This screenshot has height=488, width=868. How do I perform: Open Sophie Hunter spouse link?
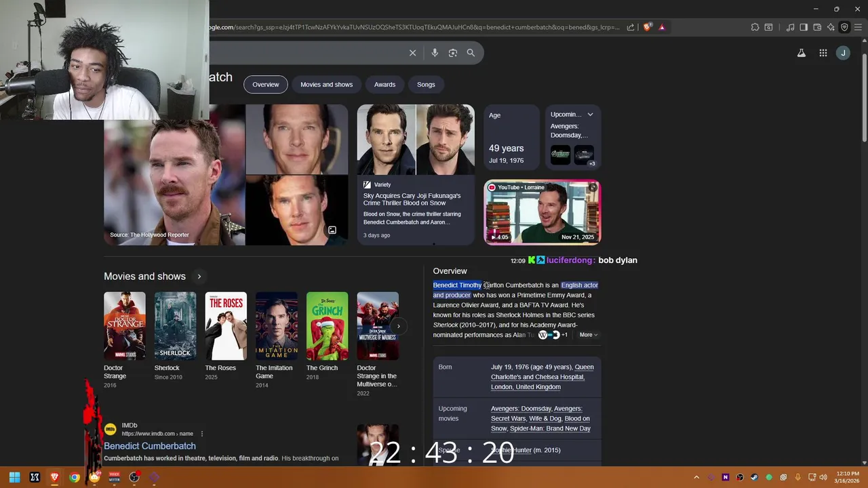click(511, 450)
